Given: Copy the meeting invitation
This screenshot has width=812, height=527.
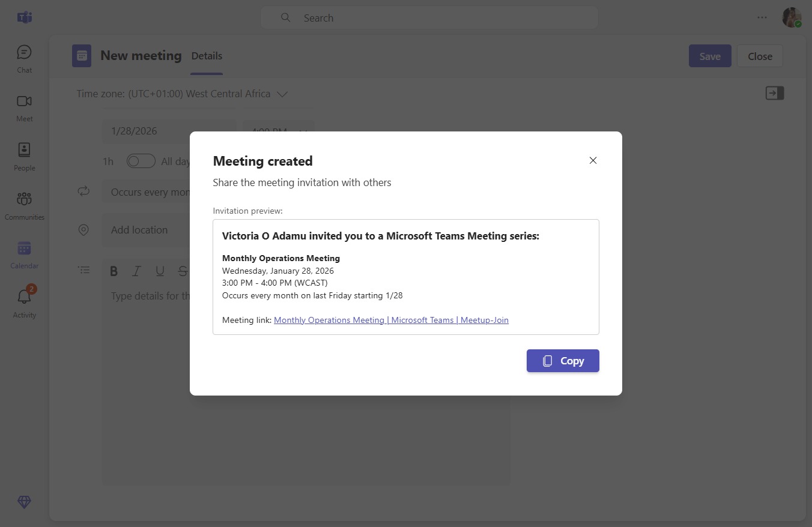Looking at the screenshot, I should [x=563, y=361].
